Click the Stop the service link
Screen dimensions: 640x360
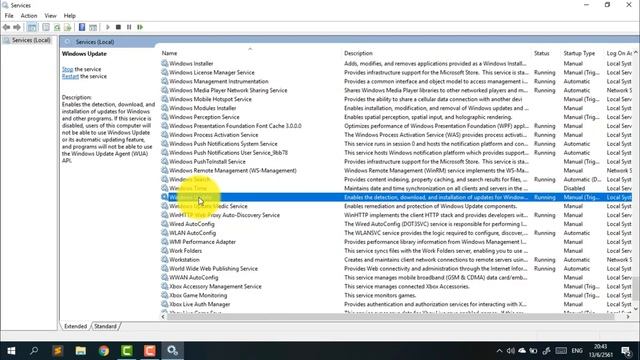[67, 69]
